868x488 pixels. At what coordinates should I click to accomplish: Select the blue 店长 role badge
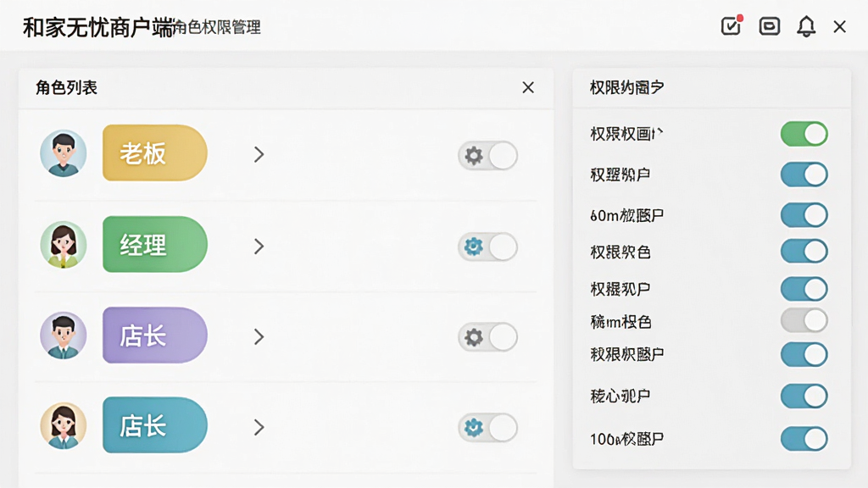click(x=155, y=425)
